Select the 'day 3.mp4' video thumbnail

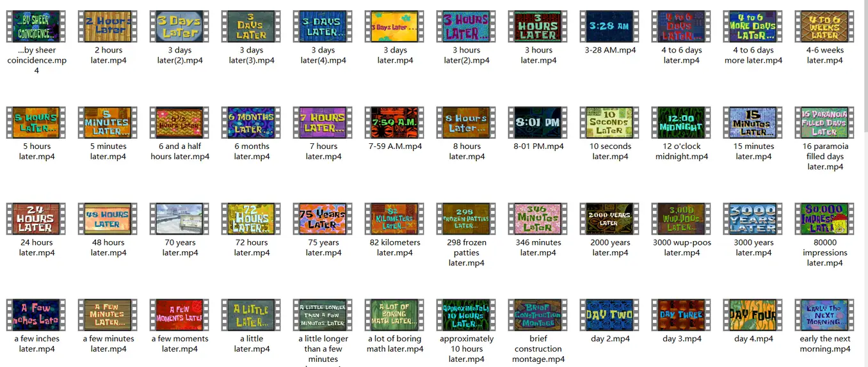682,315
